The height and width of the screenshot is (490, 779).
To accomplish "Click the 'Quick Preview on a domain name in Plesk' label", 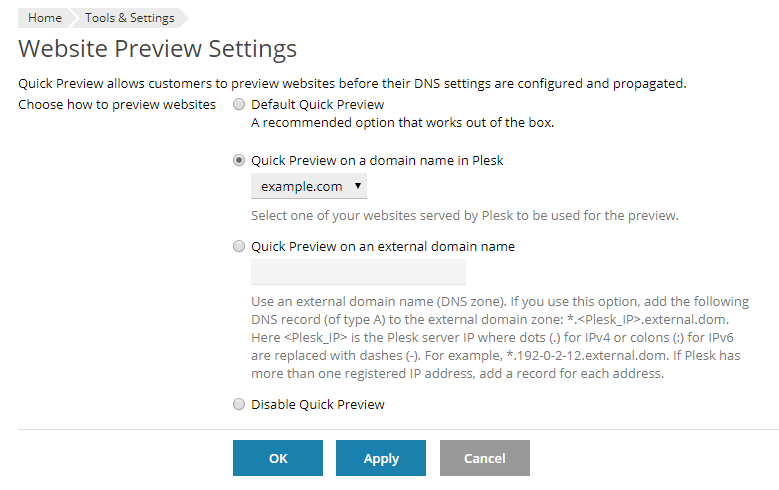I will coord(377,160).
